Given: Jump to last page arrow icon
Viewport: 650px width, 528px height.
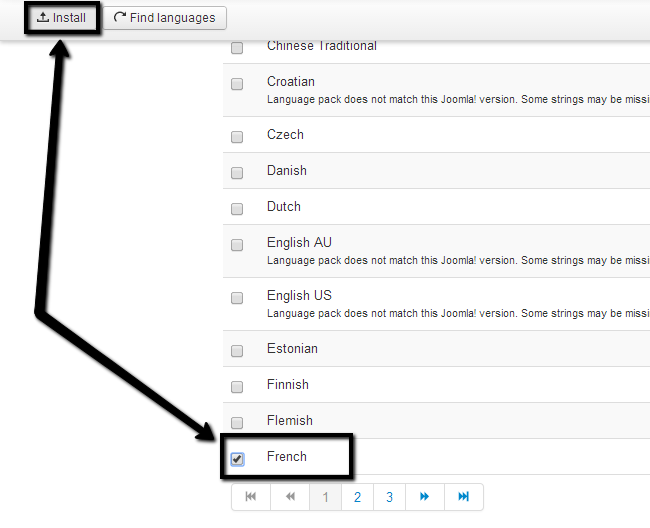Looking at the screenshot, I should coord(464,497).
